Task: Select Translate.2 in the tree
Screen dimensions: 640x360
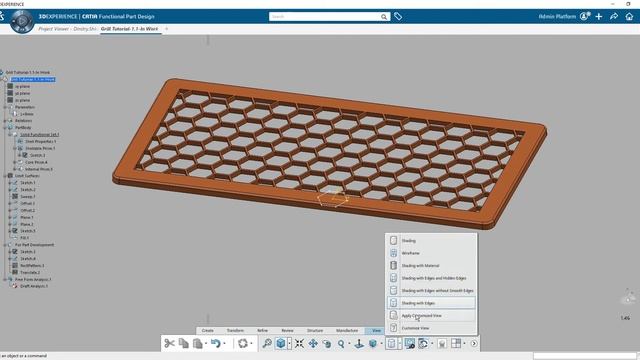Action: click(x=30, y=272)
